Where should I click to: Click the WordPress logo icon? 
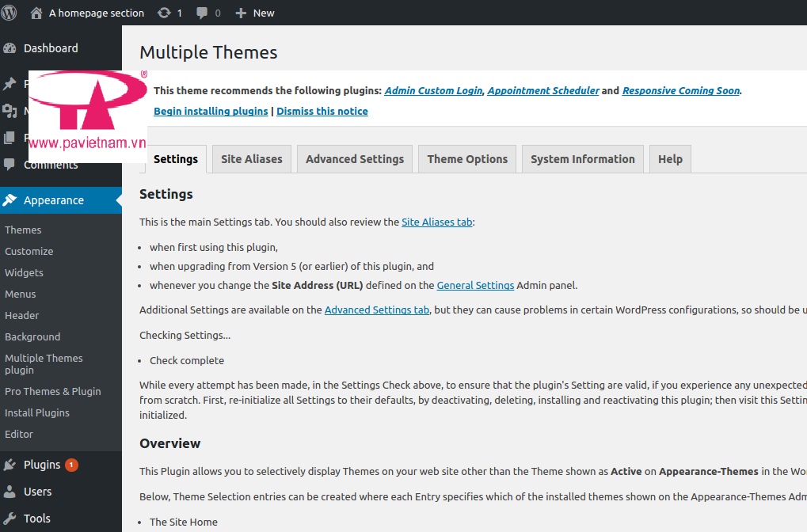[8, 13]
